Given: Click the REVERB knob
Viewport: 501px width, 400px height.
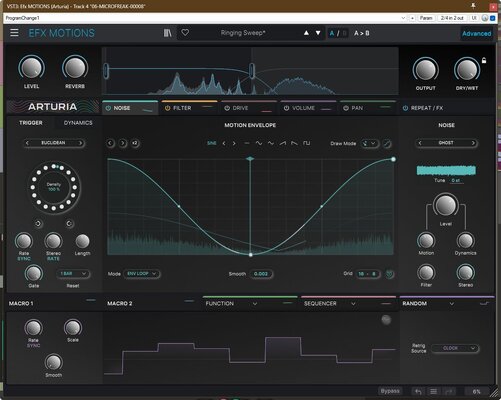Looking at the screenshot, I should point(75,68).
